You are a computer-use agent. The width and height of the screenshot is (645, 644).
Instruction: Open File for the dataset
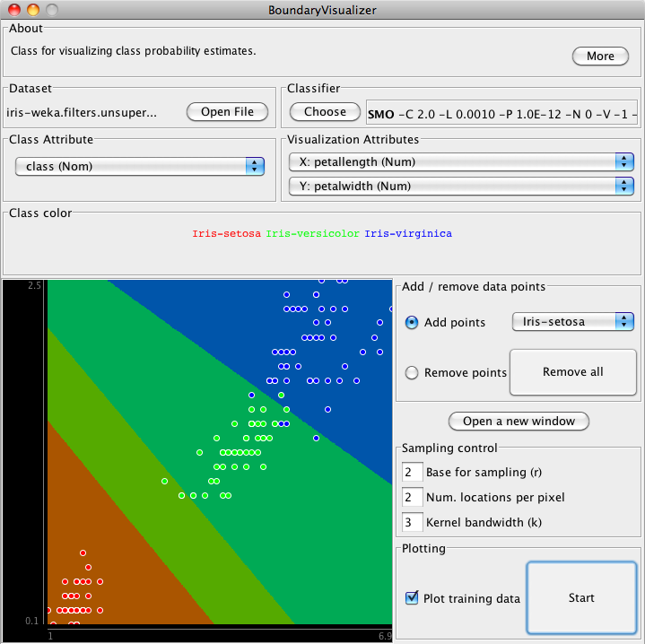227,112
